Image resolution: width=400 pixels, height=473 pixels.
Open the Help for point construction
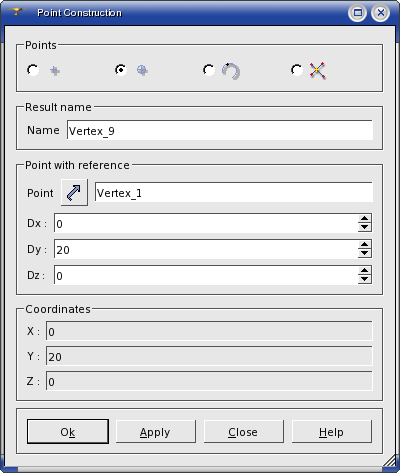coord(331,432)
